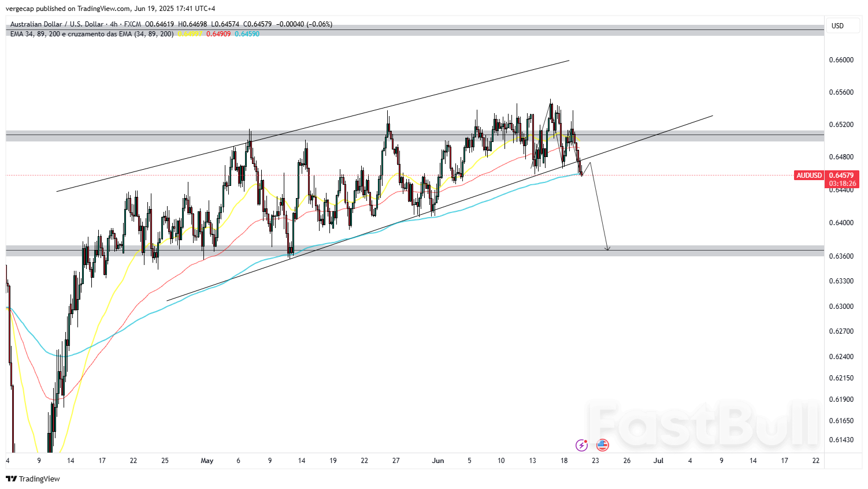Screen dimensions: 868x489
Task: Click the Jun label on time axis
Action: coord(438,461)
